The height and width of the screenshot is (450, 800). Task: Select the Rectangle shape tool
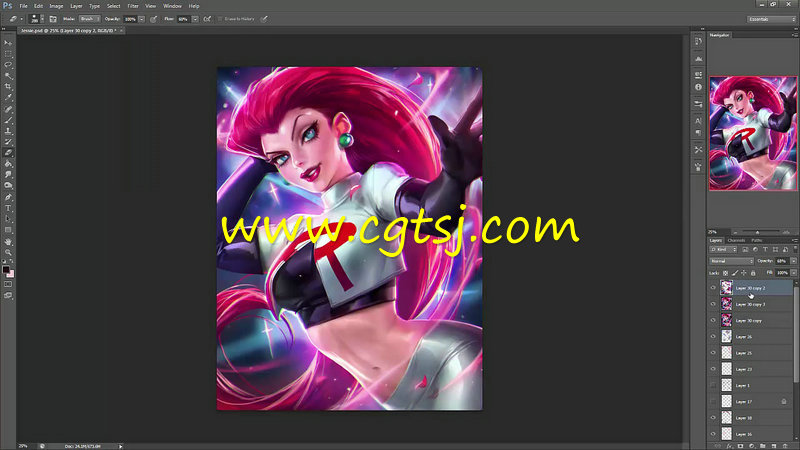tap(8, 230)
